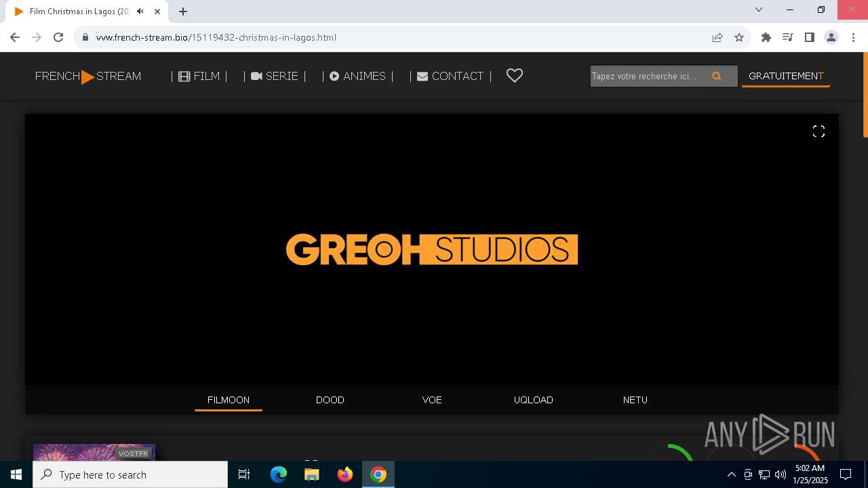The height and width of the screenshot is (488, 868).
Task: Open the media controls icon
Action: [x=788, y=37]
